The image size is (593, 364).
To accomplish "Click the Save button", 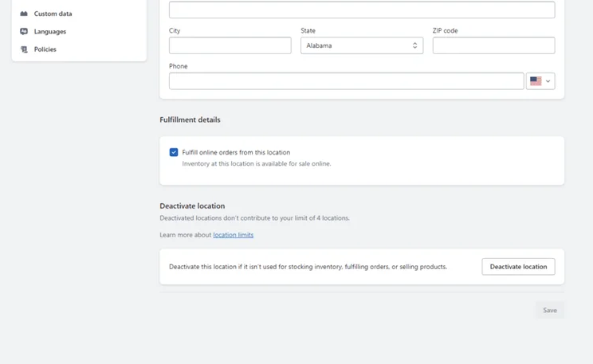I will coord(550,310).
